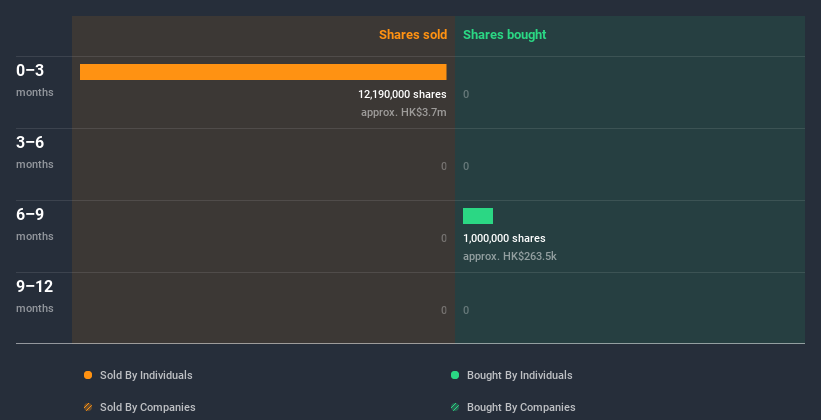This screenshot has height=420, width=821.
Task: Click the shares bought zero for 3–6 months
Action: coord(466,167)
